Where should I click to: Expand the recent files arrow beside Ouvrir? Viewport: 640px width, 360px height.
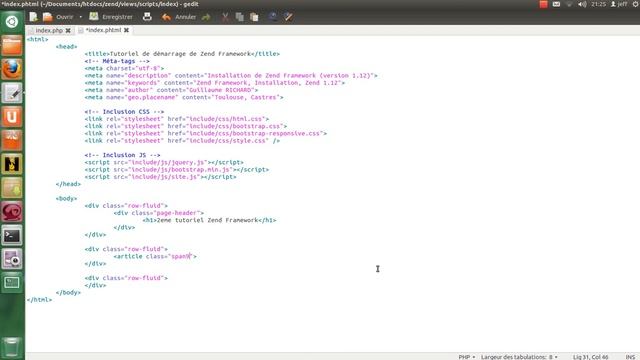(81, 17)
